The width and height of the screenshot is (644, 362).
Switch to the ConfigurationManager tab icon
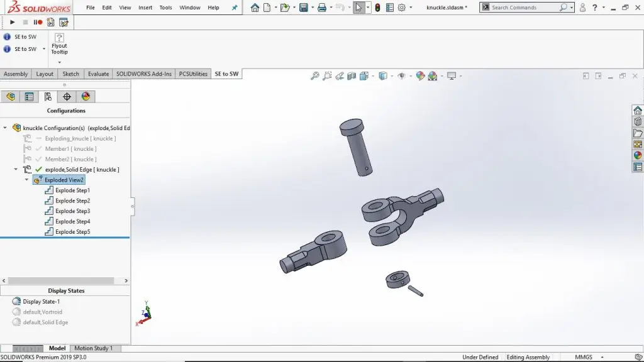click(x=48, y=96)
